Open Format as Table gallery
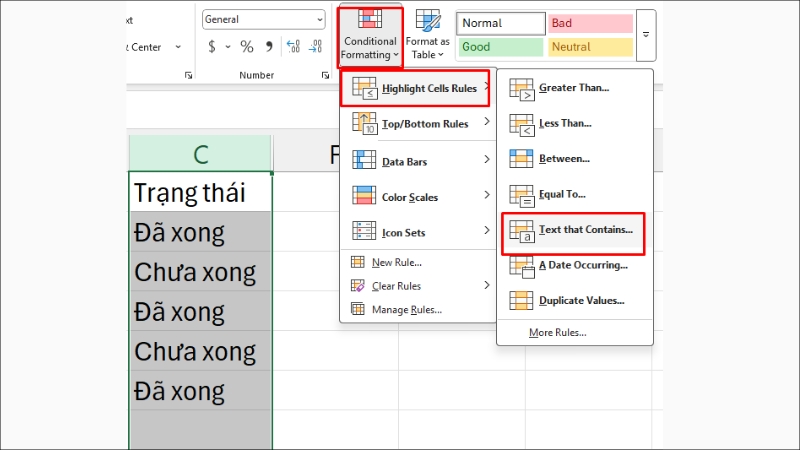The width and height of the screenshot is (800, 450). pyautogui.click(x=428, y=35)
